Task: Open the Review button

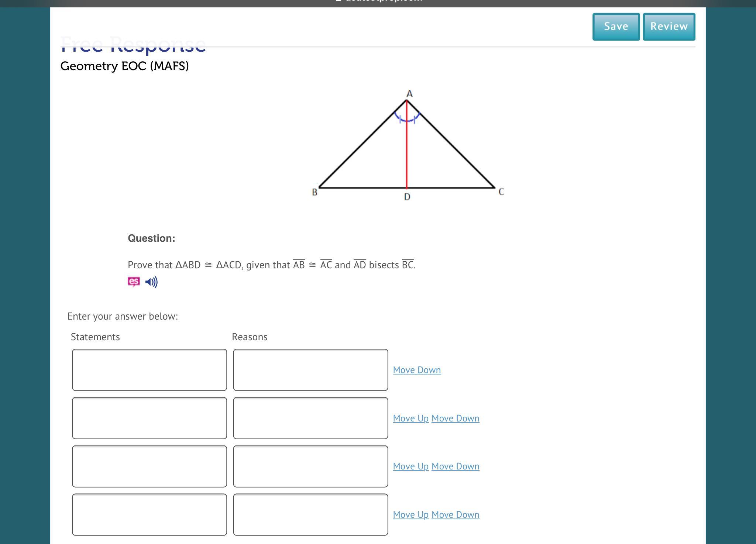Action: pos(669,27)
